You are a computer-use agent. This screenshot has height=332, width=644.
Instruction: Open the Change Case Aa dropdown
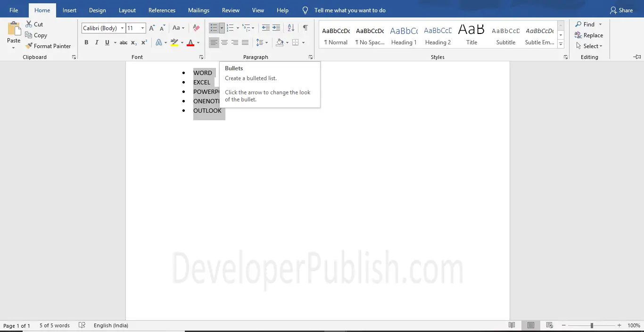pyautogui.click(x=179, y=28)
